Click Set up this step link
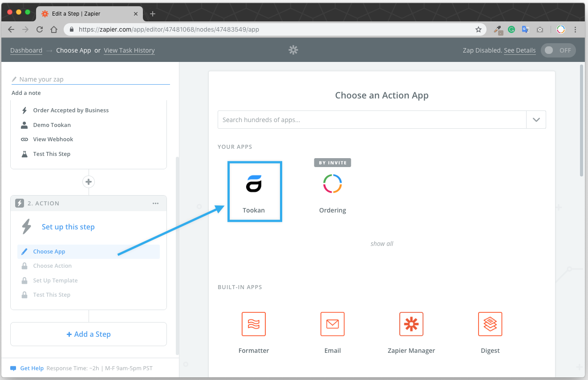The image size is (588, 380). coord(68,227)
